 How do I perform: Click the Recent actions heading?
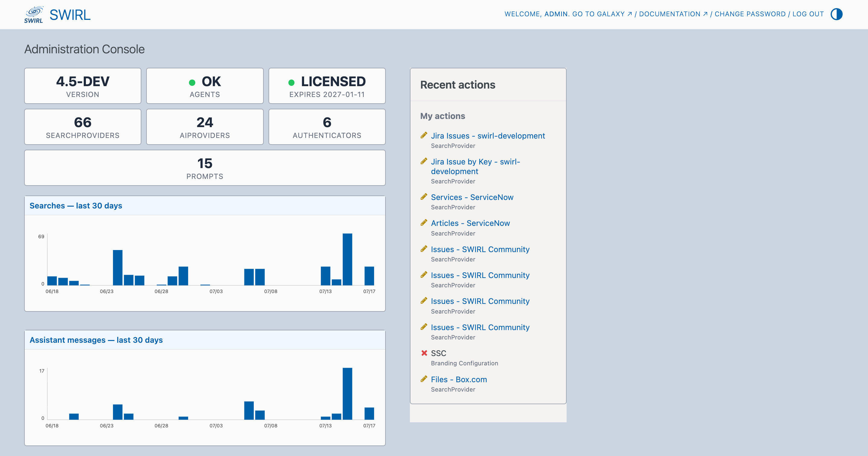pos(458,85)
